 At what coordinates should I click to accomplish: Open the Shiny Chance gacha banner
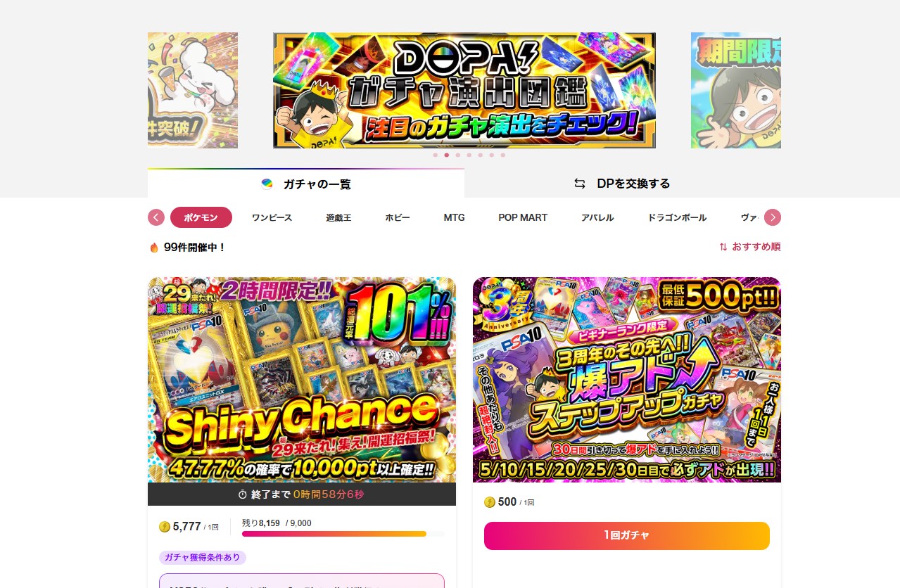click(302, 380)
